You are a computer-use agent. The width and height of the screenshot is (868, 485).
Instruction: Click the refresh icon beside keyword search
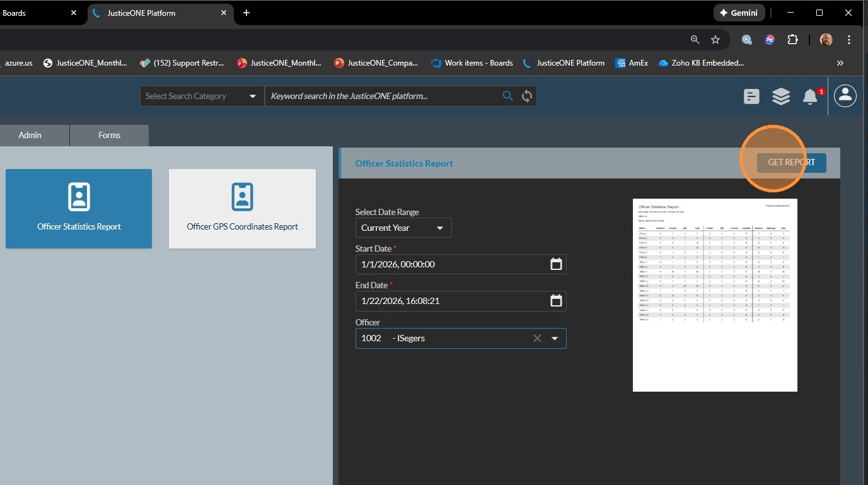pos(527,96)
